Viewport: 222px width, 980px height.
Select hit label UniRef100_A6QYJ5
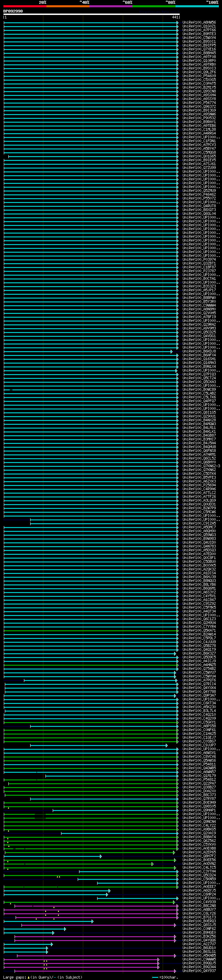(x=199, y=890)
